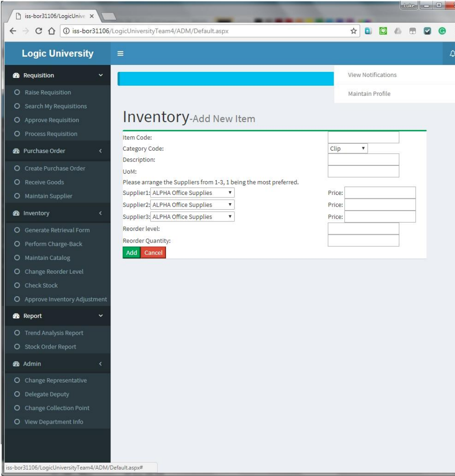Viewport: 455px width, 476px height.
Task: Click the dashboard icon beside Report
Action: (16, 316)
